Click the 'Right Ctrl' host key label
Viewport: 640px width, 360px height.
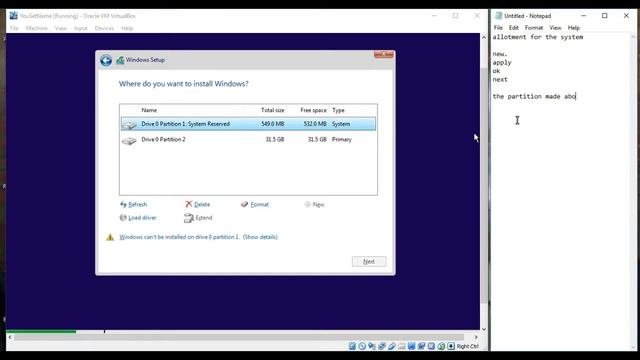(468, 346)
